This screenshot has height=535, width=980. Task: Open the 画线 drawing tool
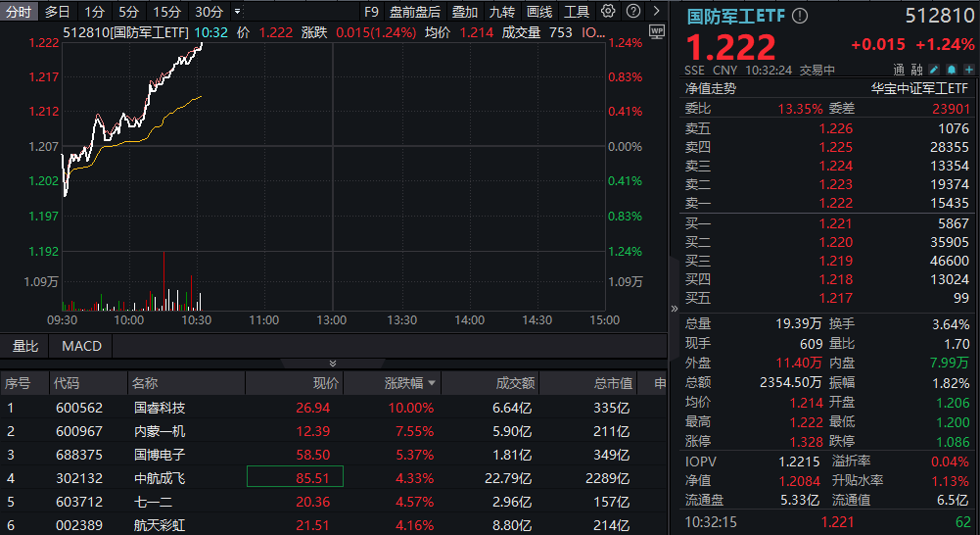pos(539,11)
